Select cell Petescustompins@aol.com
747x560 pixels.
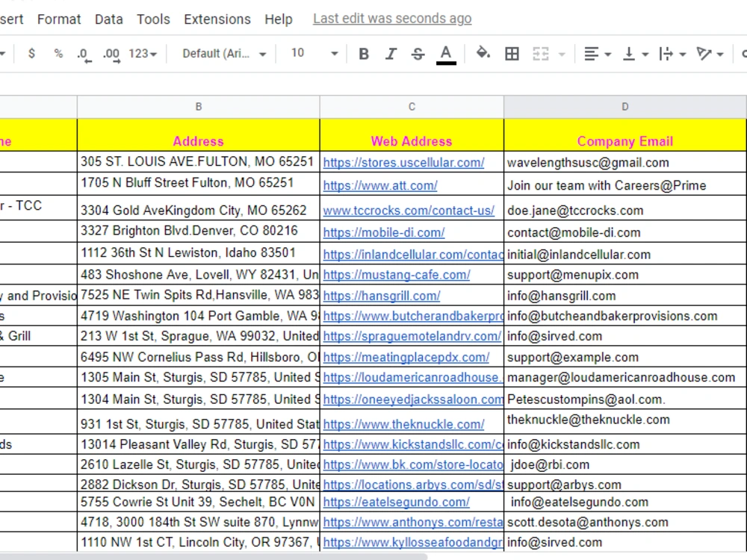[625, 399]
